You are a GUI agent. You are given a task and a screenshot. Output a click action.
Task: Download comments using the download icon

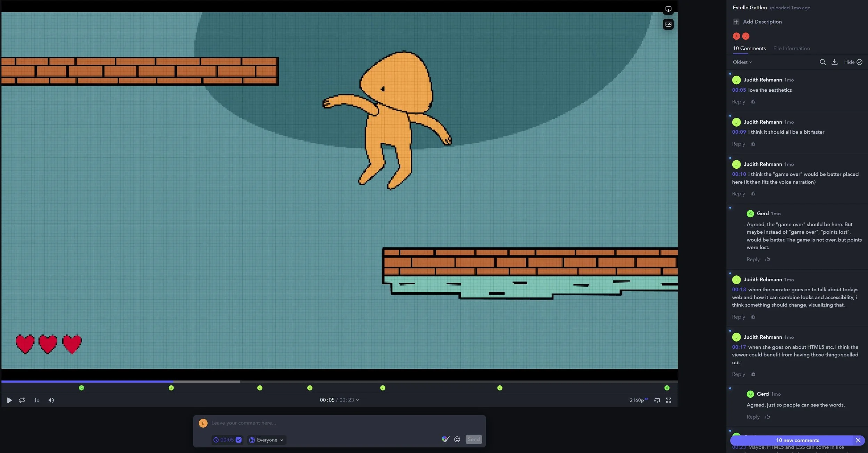tap(834, 62)
